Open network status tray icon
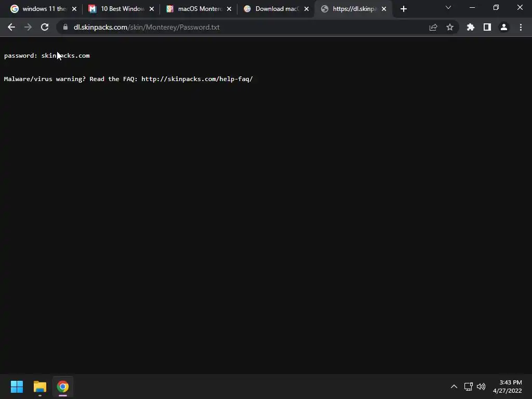 [x=469, y=387]
